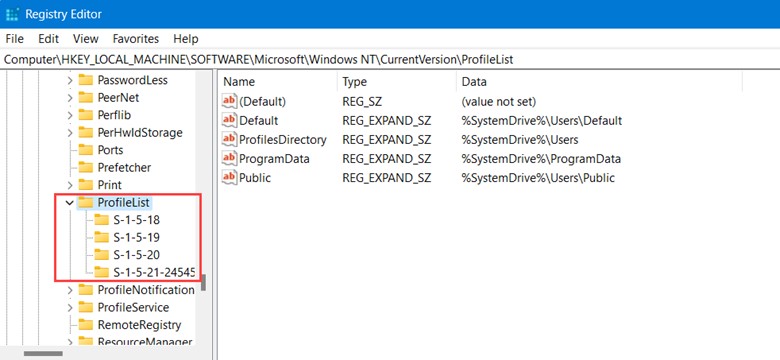Select the ResourceManager key label

tap(145, 342)
